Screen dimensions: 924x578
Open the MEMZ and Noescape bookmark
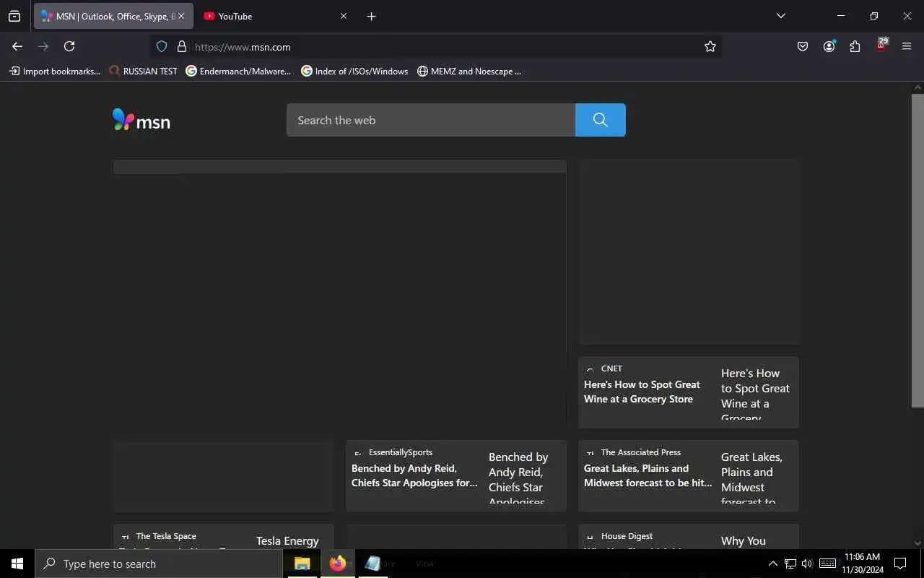tap(469, 71)
